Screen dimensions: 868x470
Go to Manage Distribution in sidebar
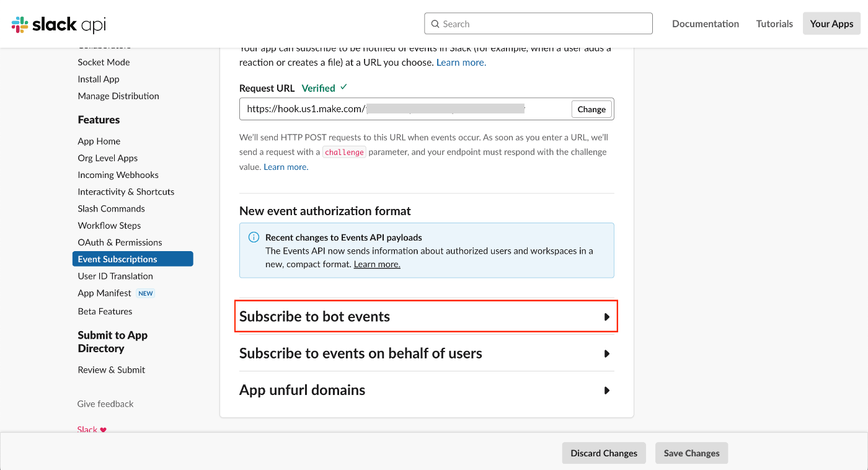[x=118, y=95]
